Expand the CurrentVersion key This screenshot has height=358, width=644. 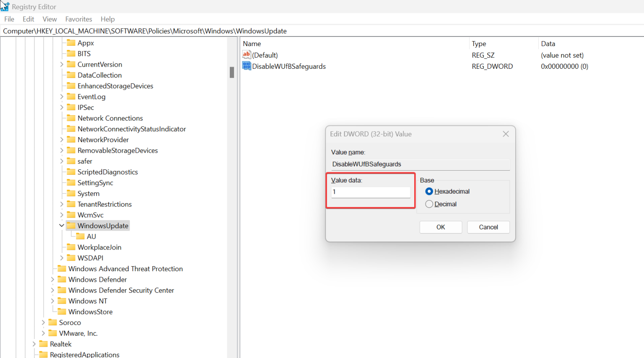[x=61, y=64]
